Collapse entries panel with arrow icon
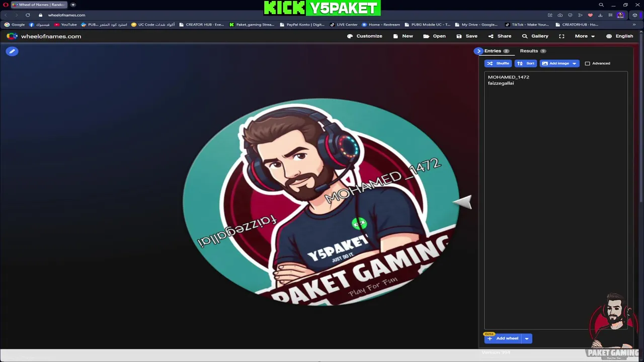Image resolution: width=644 pixels, height=362 pixels. pos(478,51)
